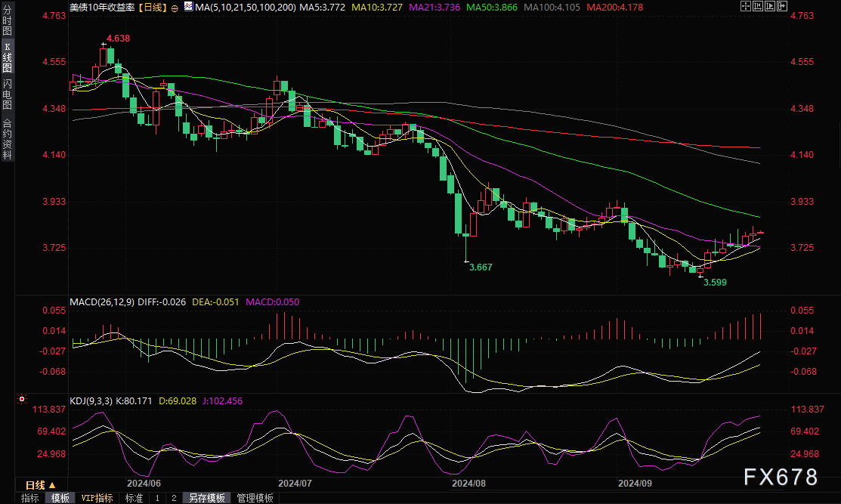
Task: Toggle template slot 1
Action: (157, 498)
